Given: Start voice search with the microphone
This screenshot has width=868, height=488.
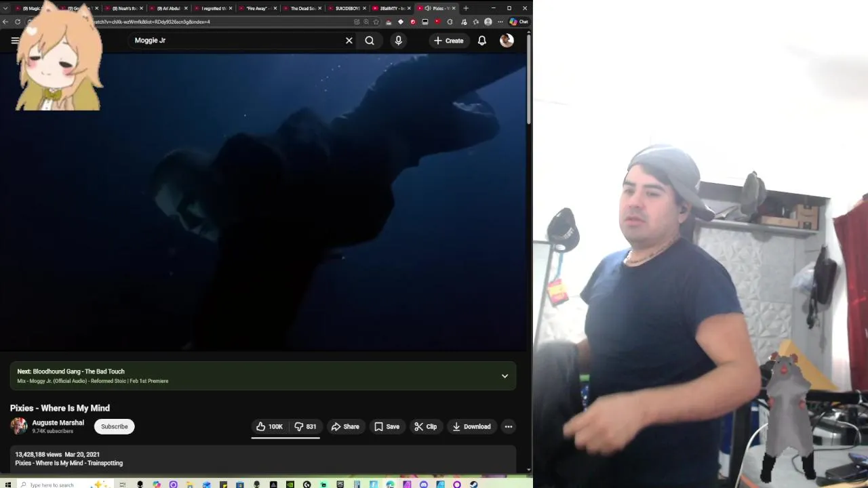Looking at the screenshot, I should 398,41.
